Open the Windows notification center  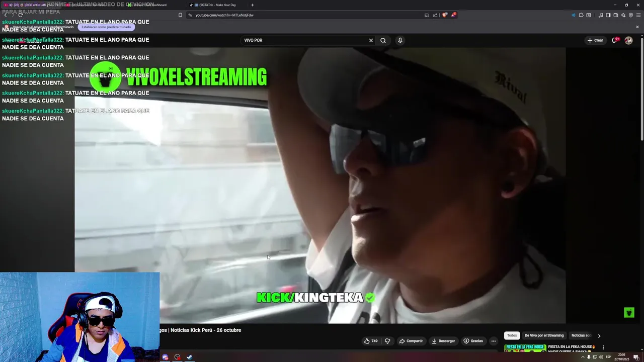[636, 357]
